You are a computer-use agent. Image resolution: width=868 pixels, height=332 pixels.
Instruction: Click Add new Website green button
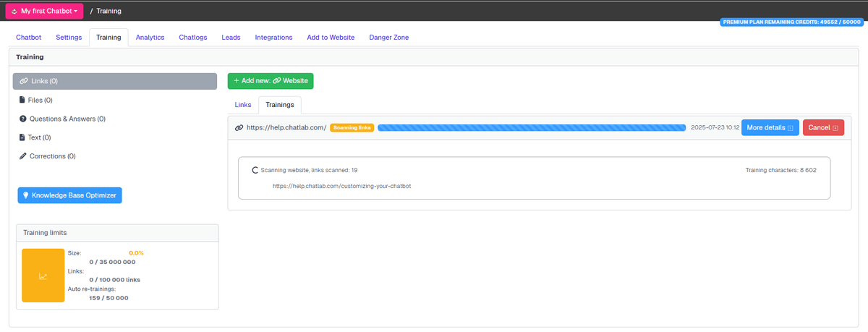[271, 81]
